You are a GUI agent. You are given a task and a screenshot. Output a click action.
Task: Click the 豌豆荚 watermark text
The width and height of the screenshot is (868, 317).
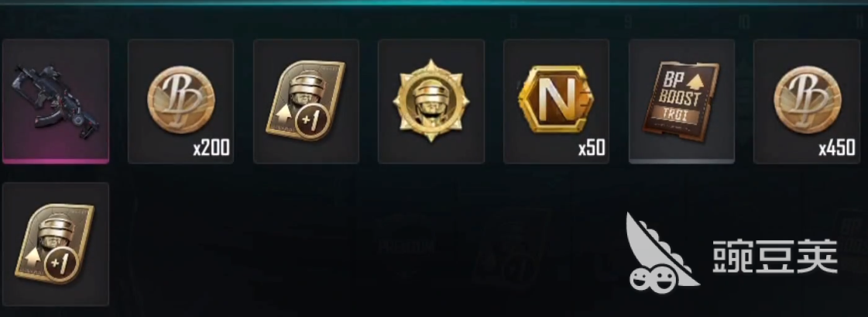(775, 256)
